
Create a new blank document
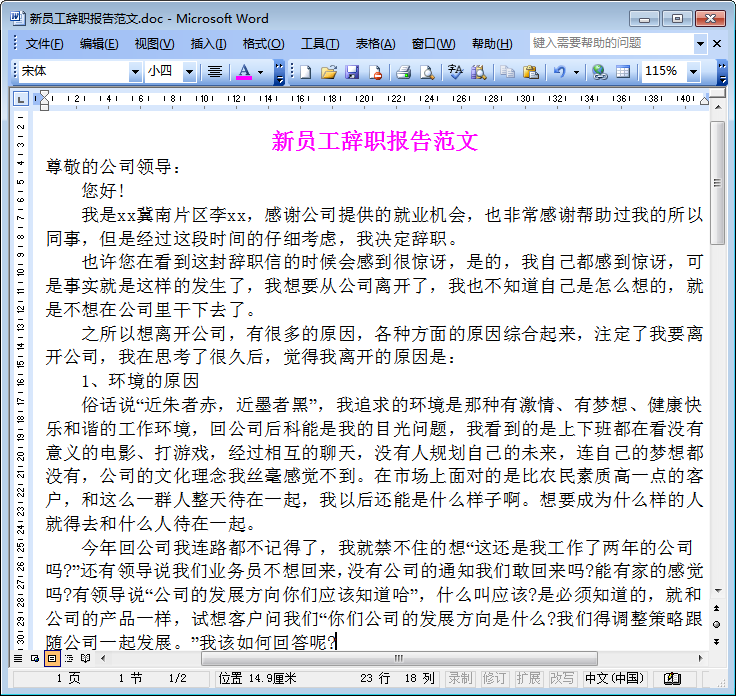(x=306, y=72)
